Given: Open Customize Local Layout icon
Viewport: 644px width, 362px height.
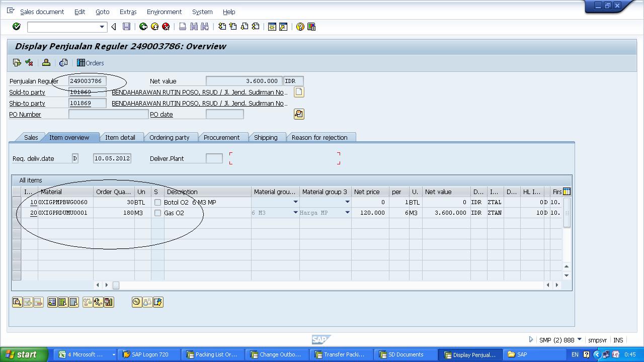Looking at the screenshot, I should coord(311,27).
